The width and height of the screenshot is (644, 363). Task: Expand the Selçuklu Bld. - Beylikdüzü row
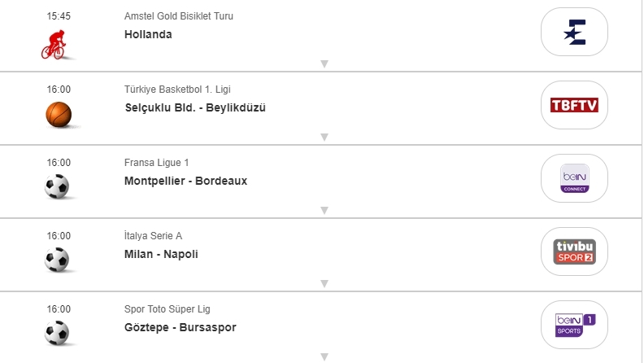324,137
